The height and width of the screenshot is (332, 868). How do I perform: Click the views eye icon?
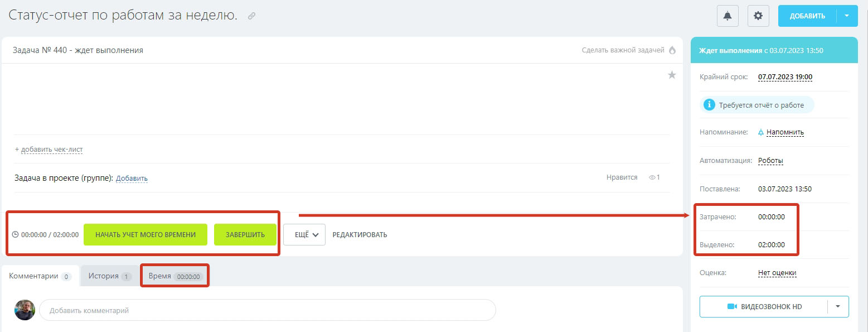coord(652,177)
